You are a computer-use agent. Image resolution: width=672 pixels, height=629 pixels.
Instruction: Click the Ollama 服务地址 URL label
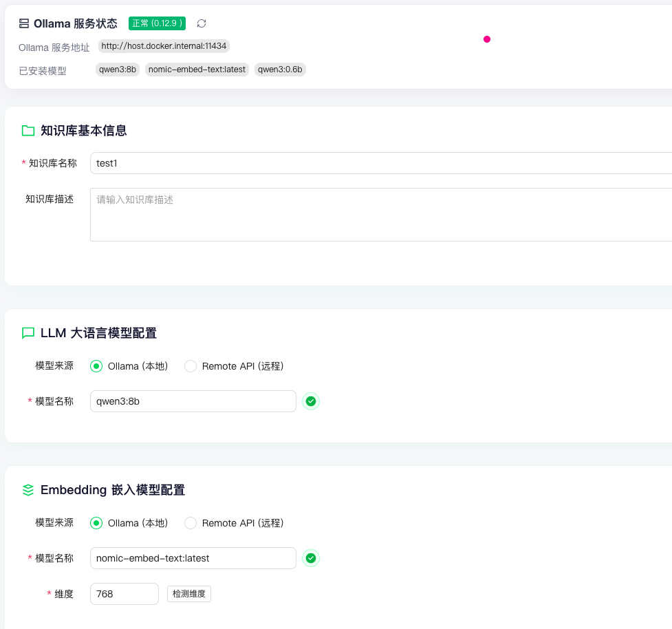(163, 46)
